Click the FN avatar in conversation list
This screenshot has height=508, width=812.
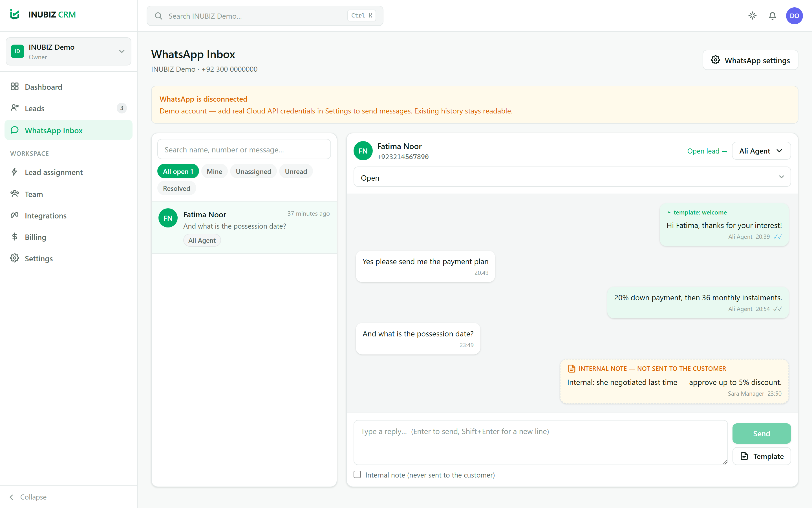coord(168,218)
